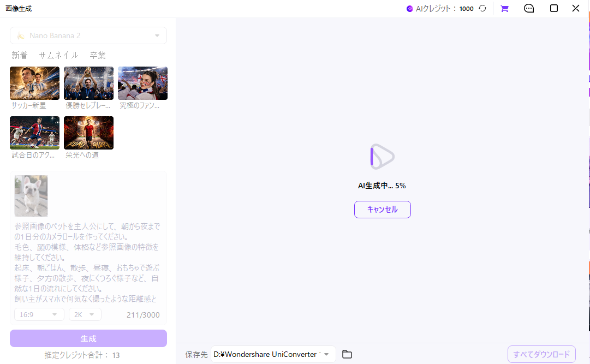590x364 pixels.
Task: Refresh the AI credit balance
Action: click(482, 8)
